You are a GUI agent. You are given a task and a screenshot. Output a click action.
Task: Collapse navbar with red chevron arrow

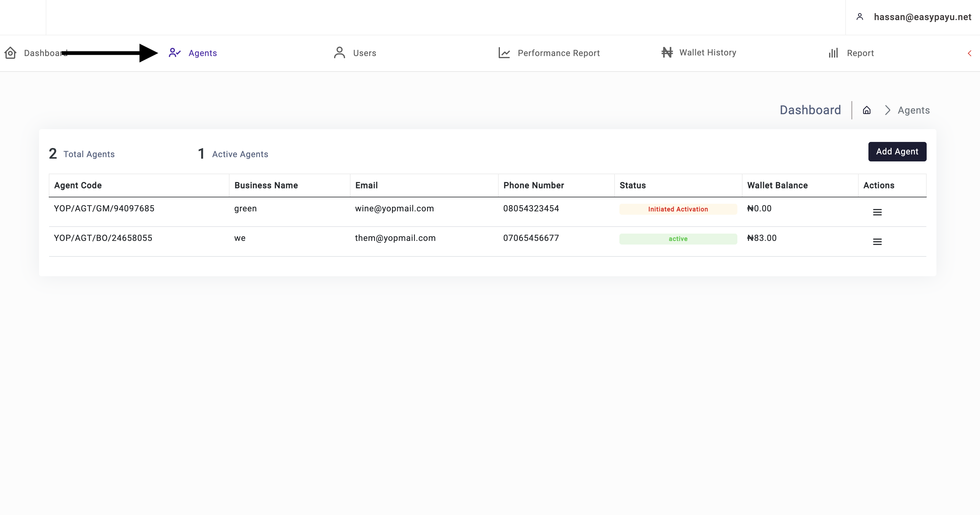(969, 53)
